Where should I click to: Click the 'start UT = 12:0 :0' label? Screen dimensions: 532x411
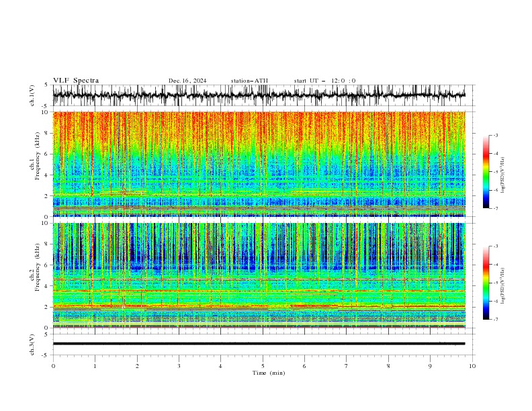click(324, 81)
